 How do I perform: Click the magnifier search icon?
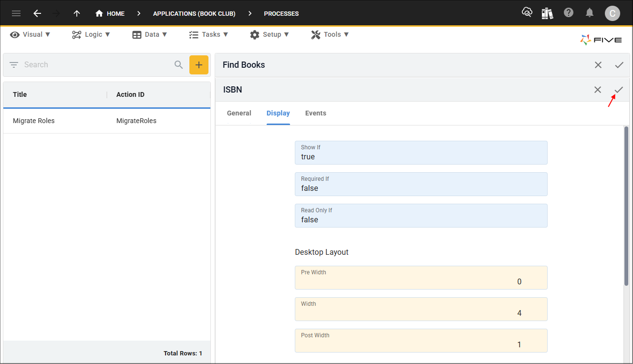[x=179, y=65]
